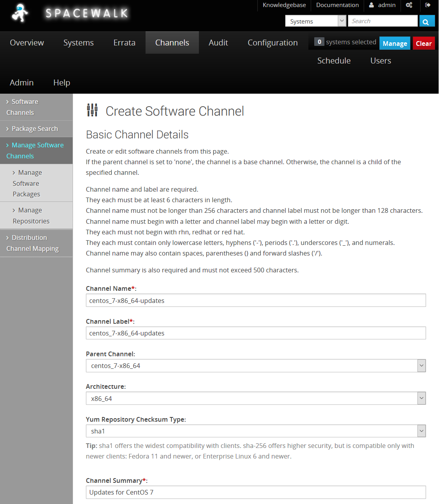Viewport: 439px width, 504px height.
Task: Open the Configuration tab
Action: (x=272, y=43)
